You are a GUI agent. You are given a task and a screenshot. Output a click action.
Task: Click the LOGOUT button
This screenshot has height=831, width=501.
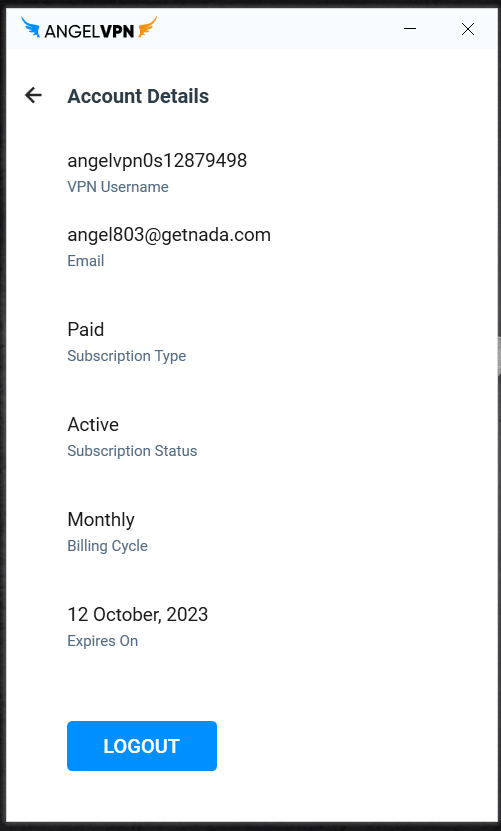click(x=142, y=746)
